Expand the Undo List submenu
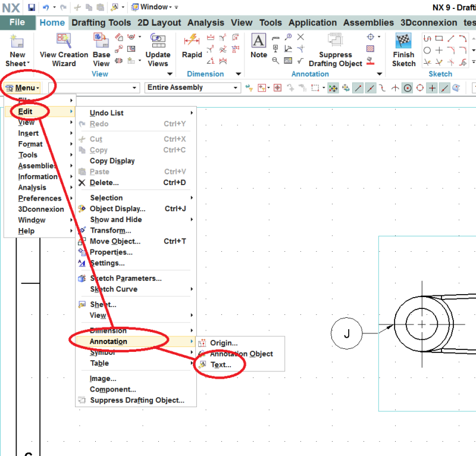 click(136, 113)
